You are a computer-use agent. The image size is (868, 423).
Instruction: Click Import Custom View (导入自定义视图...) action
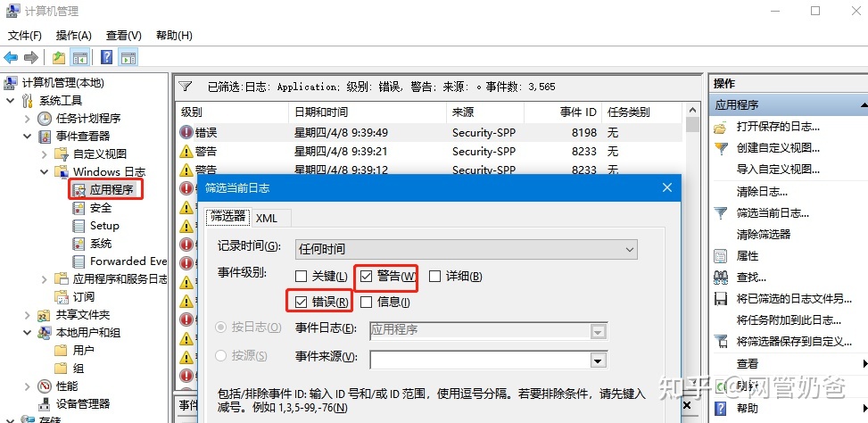[x=778, y=169]
